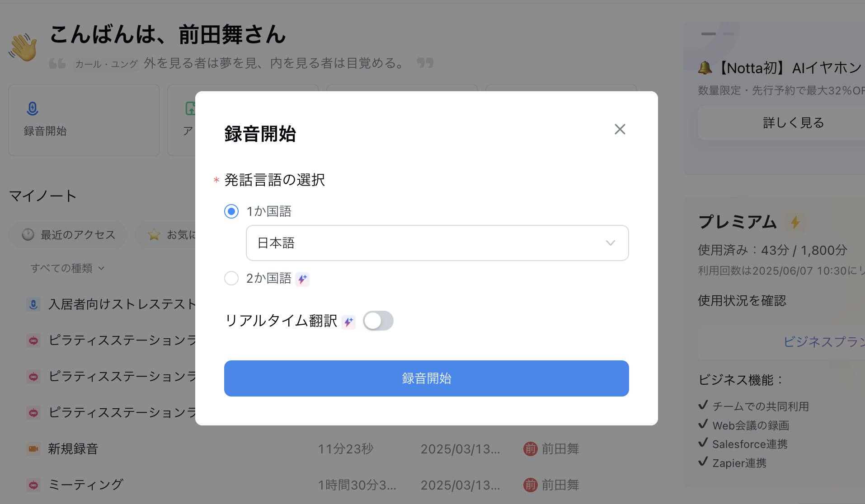Click the AI sparkle icon beside リアルタイム翻訳
Image resolution: width=865 pixels, height=504 pixels.
(348, 322)
